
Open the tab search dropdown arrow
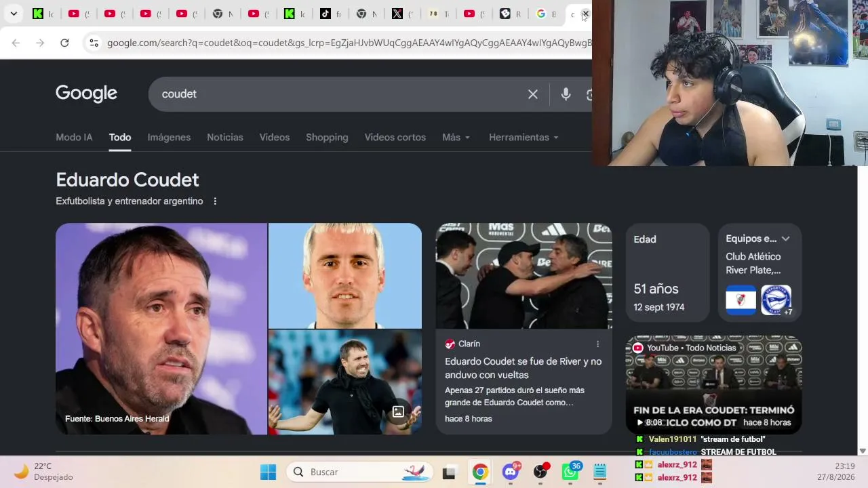(14, 14)
